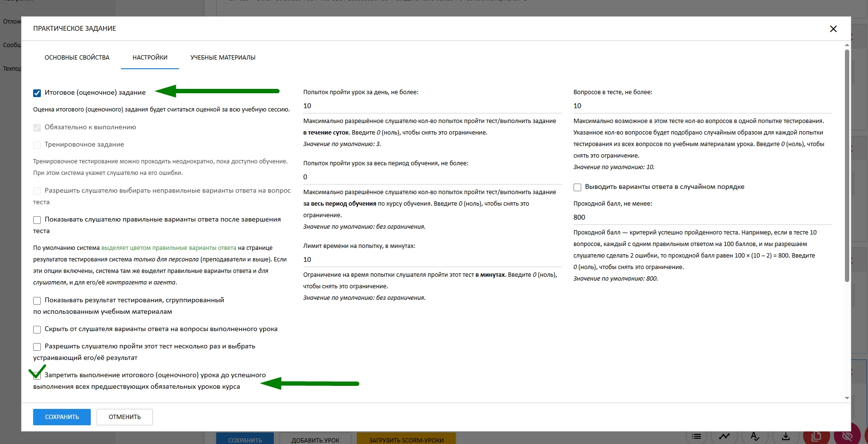
Task: Enable Выводить варианты ответа в случайном порядке
Action: [577, 187]
